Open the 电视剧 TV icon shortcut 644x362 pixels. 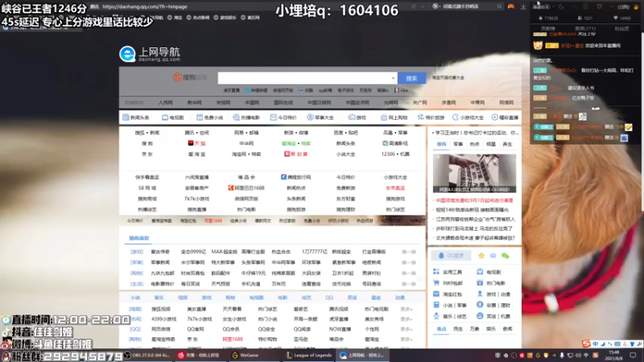172,117
